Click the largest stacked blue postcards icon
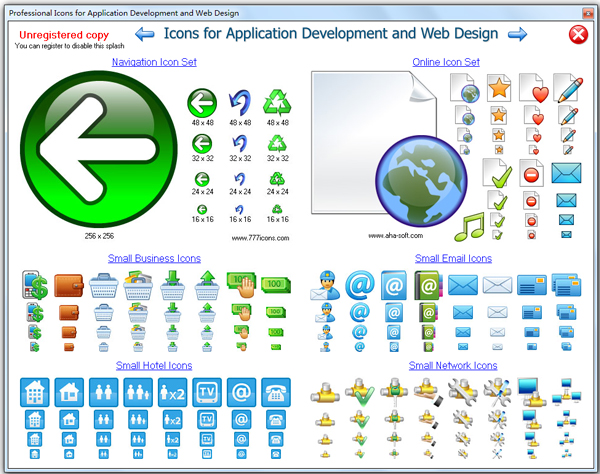This screenshot has height=474, width=600. click(x=566, y=285)
